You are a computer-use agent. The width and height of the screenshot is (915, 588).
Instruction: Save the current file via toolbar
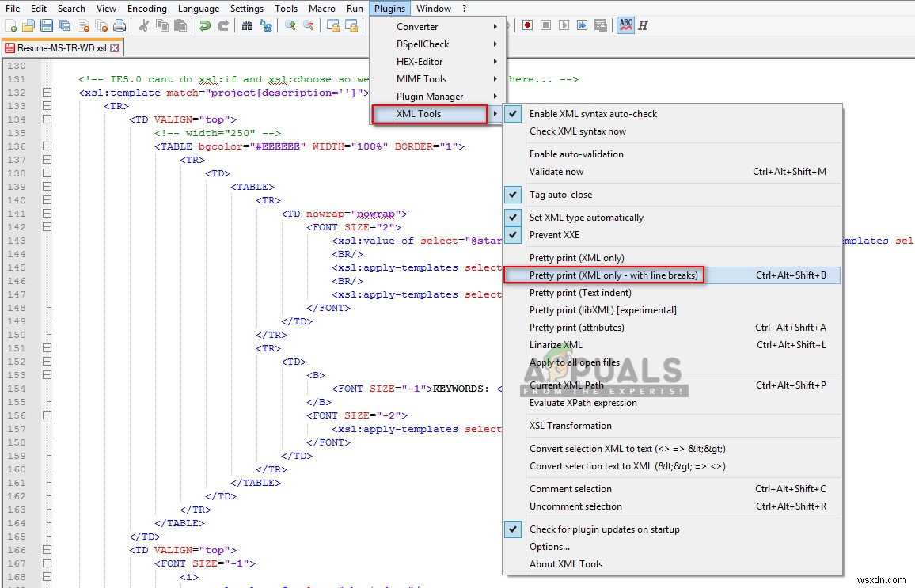(x=47, y=25)
